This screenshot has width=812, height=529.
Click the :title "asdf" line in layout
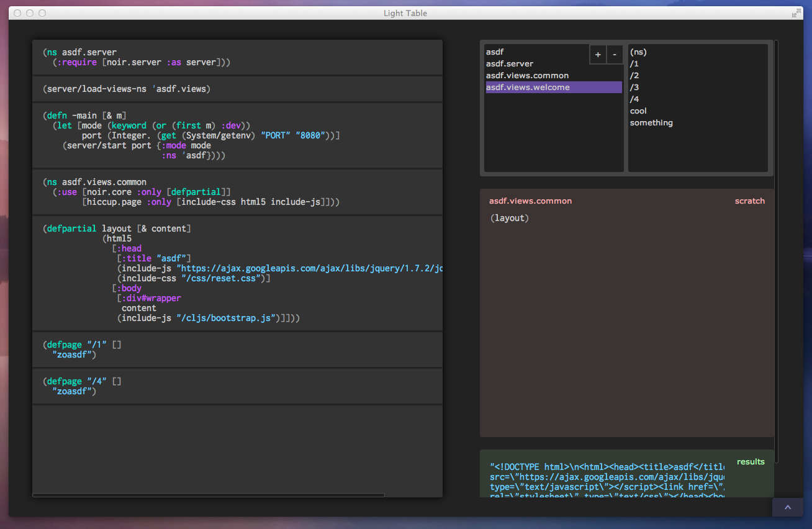tap(154, 258)
